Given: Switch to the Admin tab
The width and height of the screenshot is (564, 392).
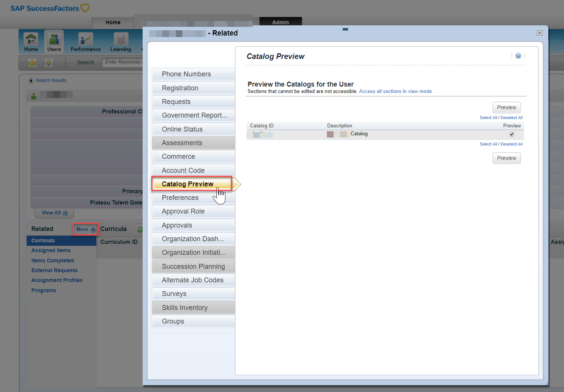Looking at the screenshot, I should point(280,22).
